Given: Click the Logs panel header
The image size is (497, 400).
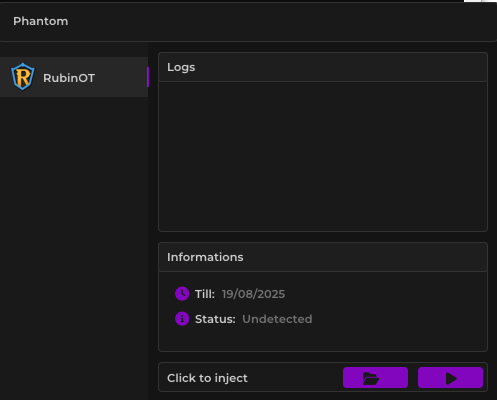Looking at the screenshot, I should tap(323, 67).
